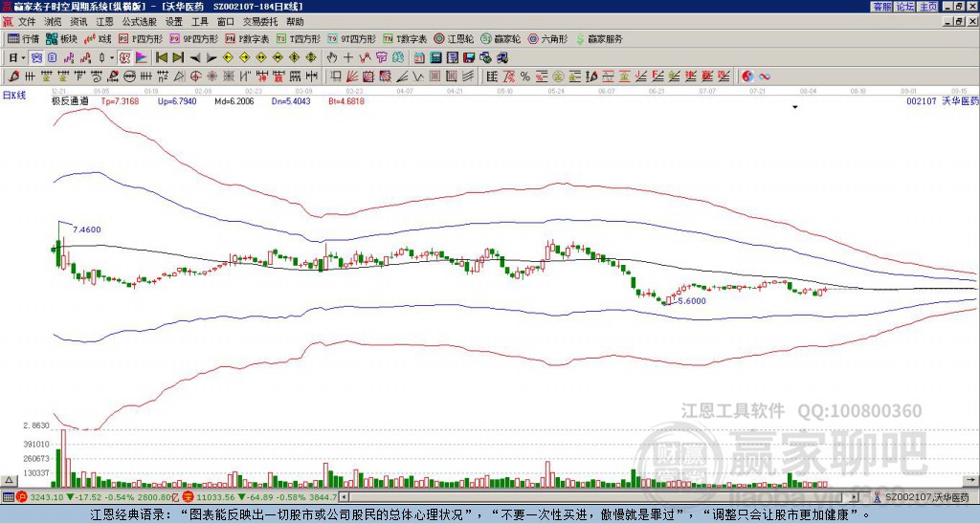Select the crosshair cursor tool
Screen dimensions: 980x524
(x=348, y=58)
